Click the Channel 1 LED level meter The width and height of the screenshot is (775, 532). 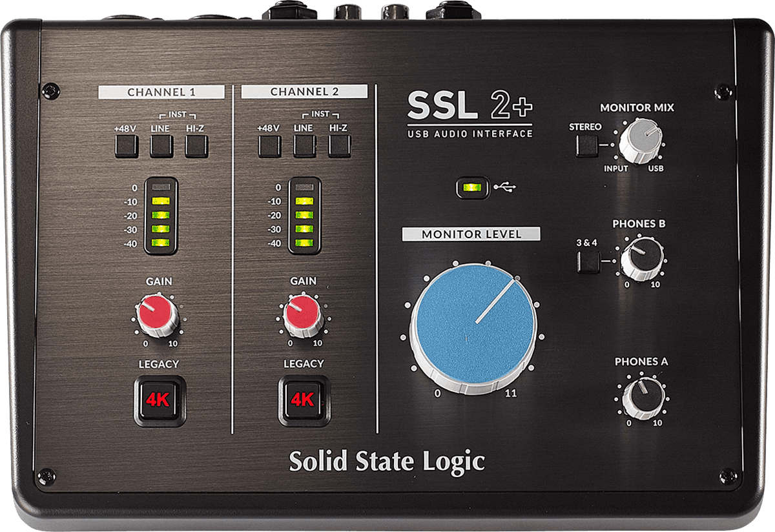tap(161, 215)
